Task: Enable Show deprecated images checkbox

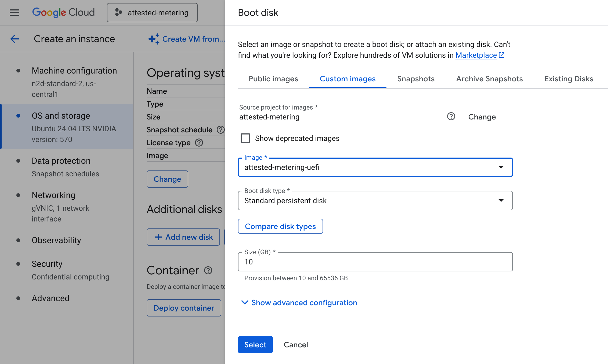Action: click(x=245, y=138)
